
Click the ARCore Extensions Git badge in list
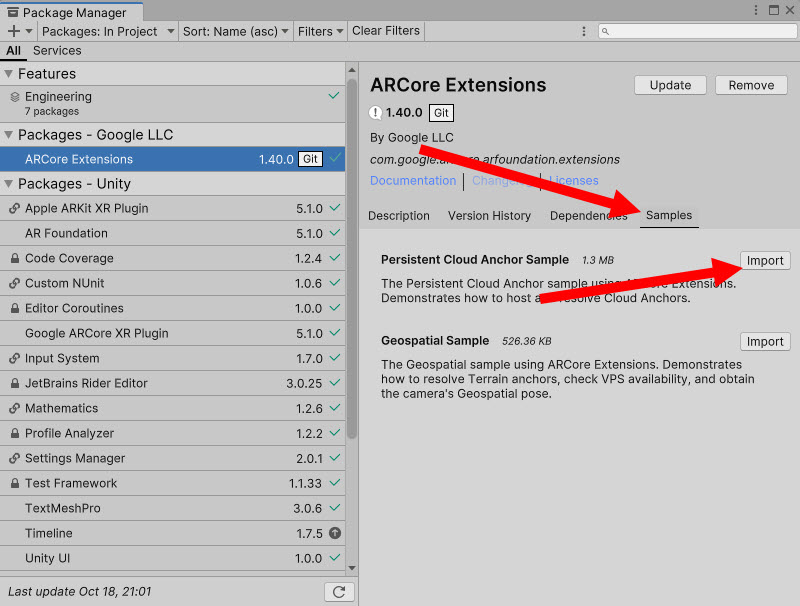(310, 159)
